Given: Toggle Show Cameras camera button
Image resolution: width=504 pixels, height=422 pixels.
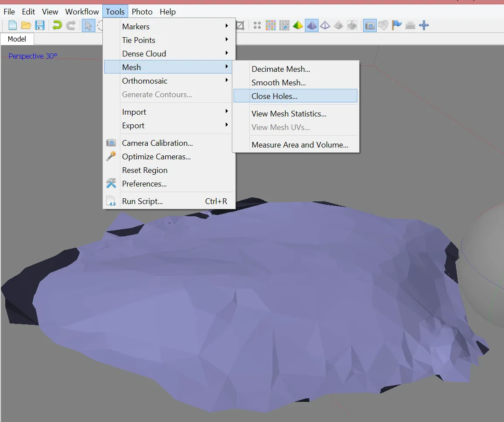Looking at the screenshot, I should click(x=370, y=25).
